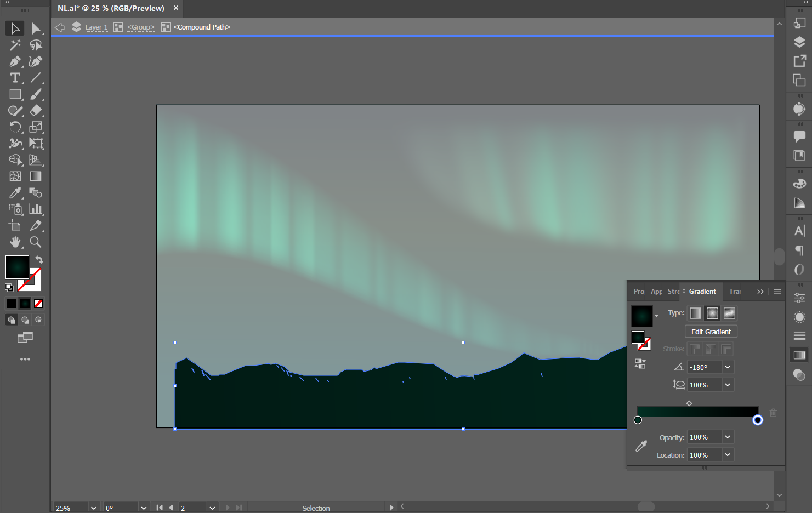Viewport: 812px width, 513px height.
Task: Pick the Line Segment tool
Action: [36, 78]
